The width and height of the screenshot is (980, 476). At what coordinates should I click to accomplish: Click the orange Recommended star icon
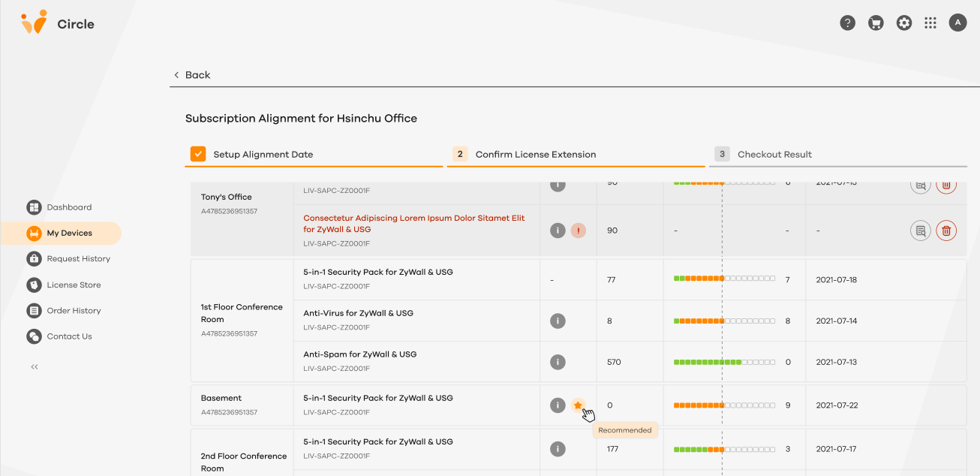pyautogui.click(x=578, y=405)
